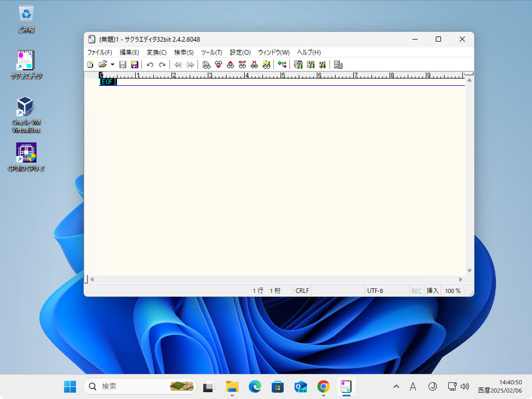Click the REC macro recording indicator
The height and width of the screenshot is (399, 532).
pyautogui.click(x=416, y=291)
